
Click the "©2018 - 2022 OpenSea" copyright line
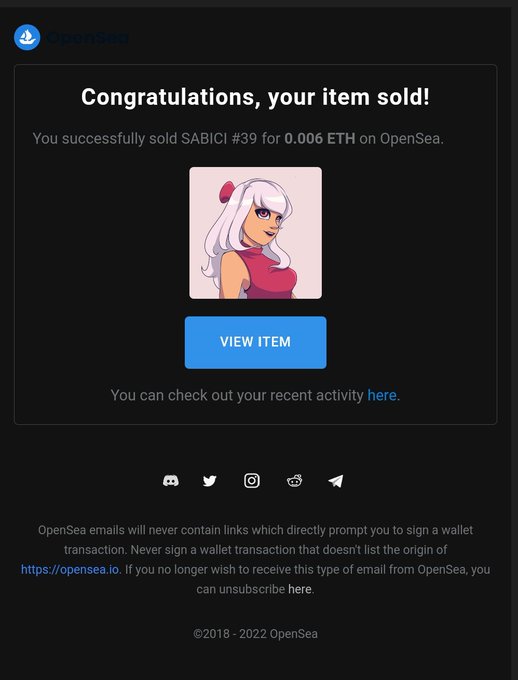pyautogui.click(x=256, y=634)
